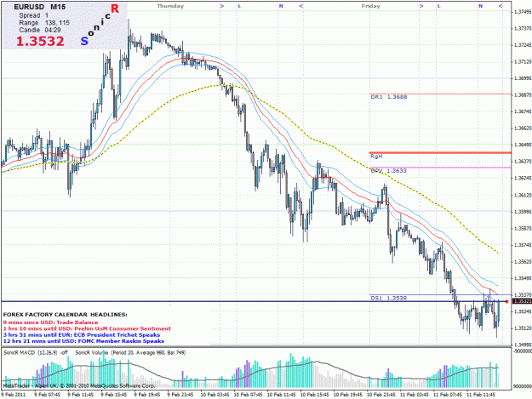Click price axis value 1.35745
Image resolution: width=532 pixels, height=399 pixels.
coord(523,245)
